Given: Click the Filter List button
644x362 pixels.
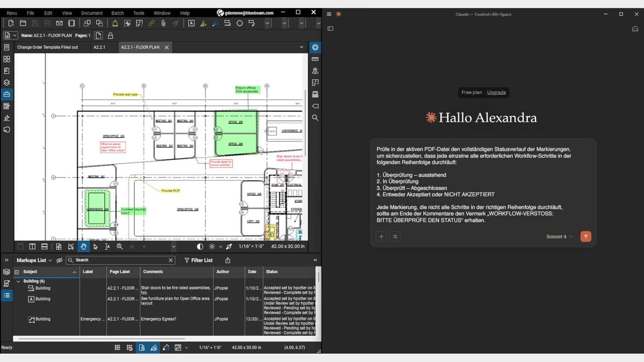Looking at the screenshot, I should 198,261.
